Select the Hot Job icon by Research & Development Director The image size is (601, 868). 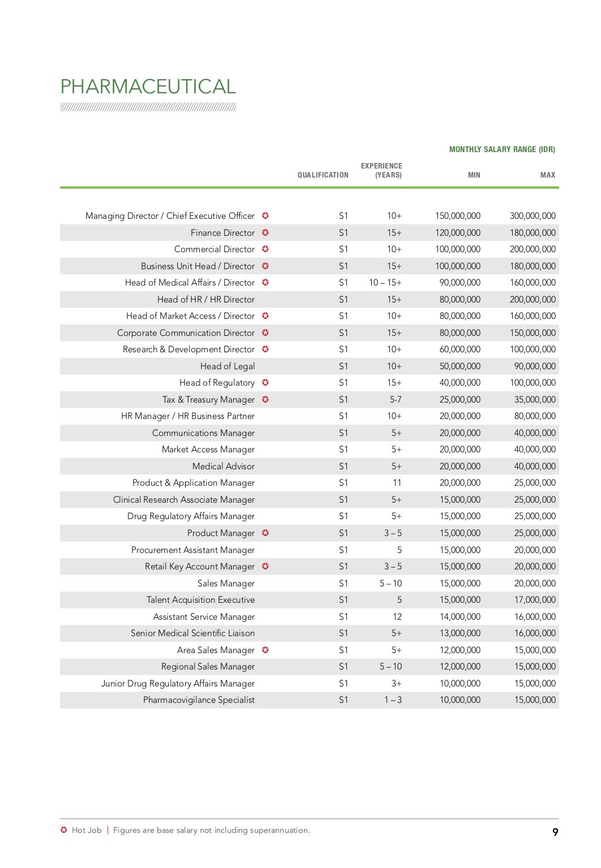(265, 349)
